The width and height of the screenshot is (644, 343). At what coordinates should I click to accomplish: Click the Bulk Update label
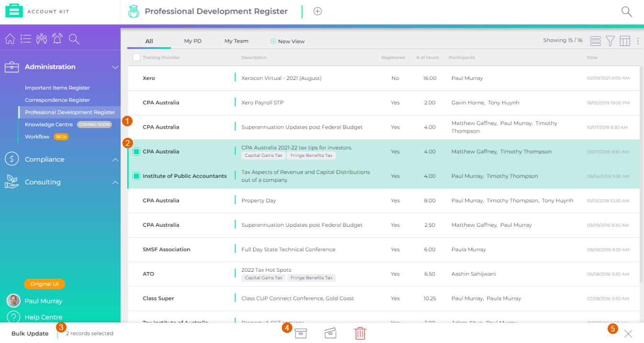click(30, 333)
